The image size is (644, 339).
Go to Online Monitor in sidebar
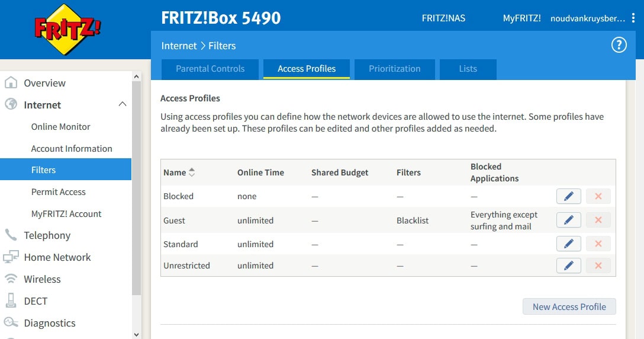click(60, 127)
